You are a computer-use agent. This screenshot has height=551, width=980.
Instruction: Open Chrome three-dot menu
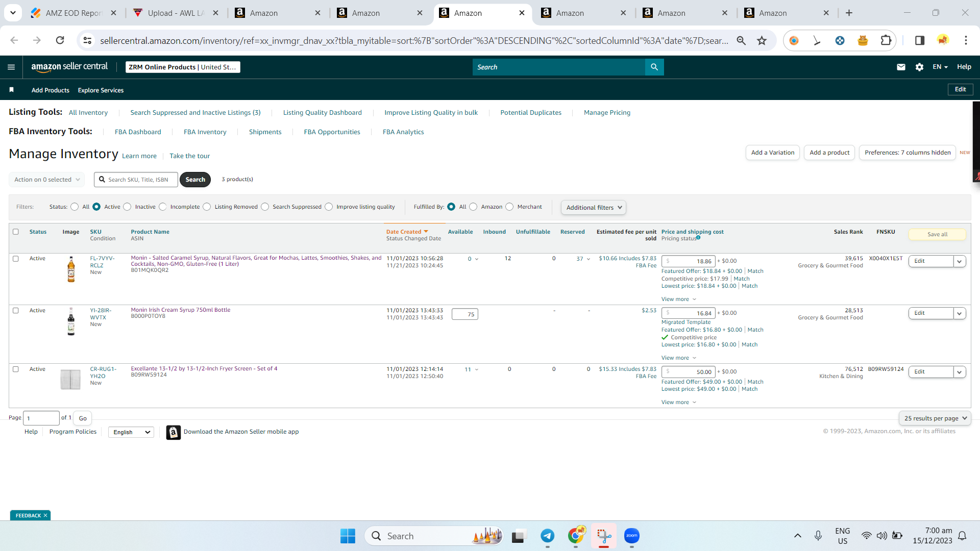point(966,40)
